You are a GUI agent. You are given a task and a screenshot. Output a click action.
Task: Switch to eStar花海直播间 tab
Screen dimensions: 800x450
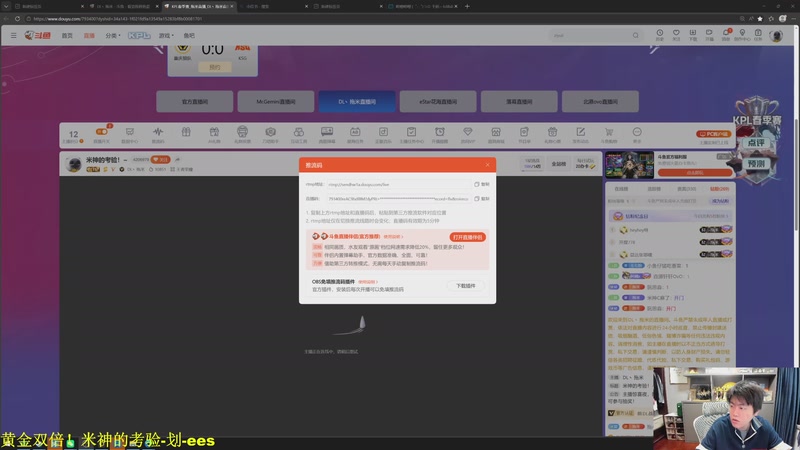438,102
